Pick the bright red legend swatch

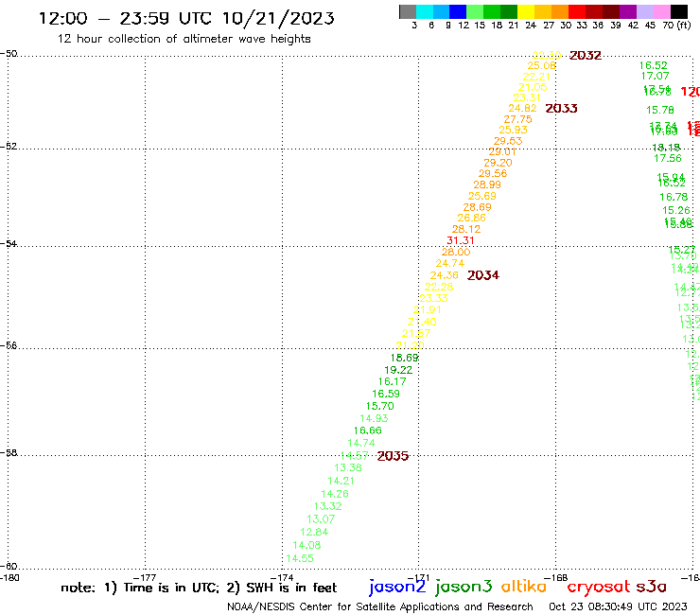pyautogui.click(x=577, y=11)
